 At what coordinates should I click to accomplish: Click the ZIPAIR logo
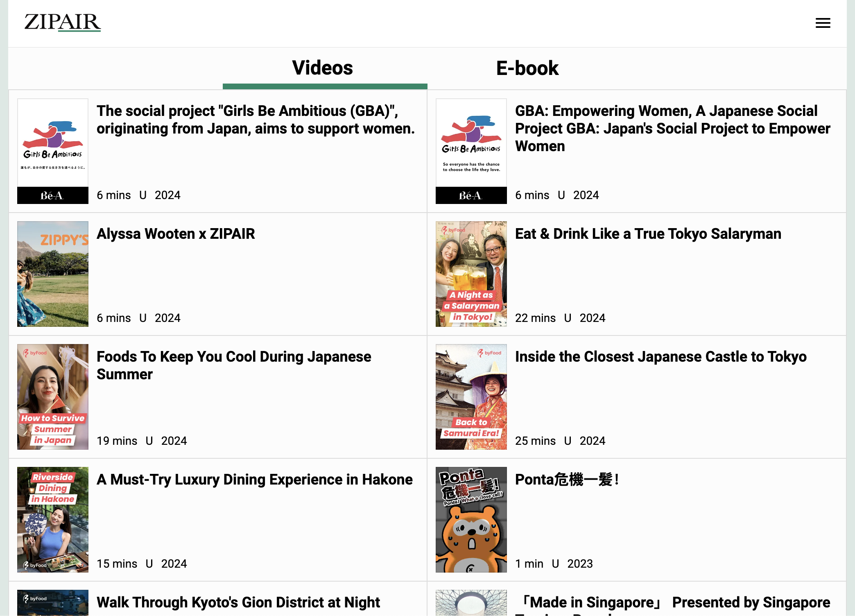tap(62, 22)
